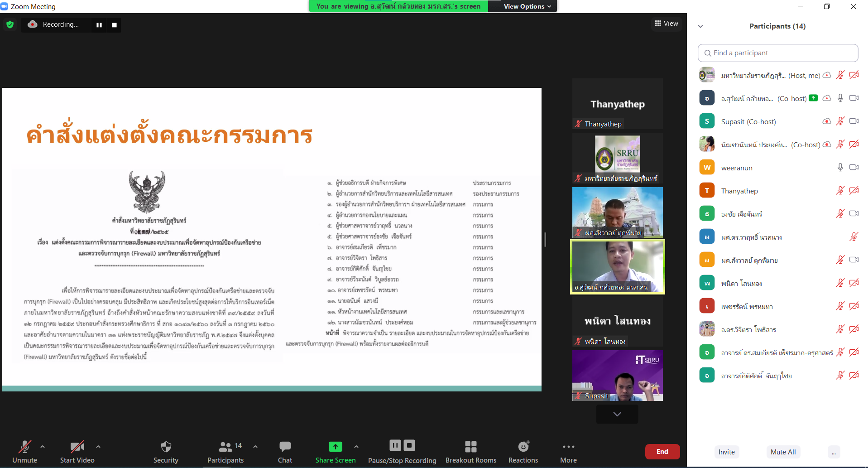The image size is (868, 468).
Task: Click the Find a participant search field
Action: 778,53
